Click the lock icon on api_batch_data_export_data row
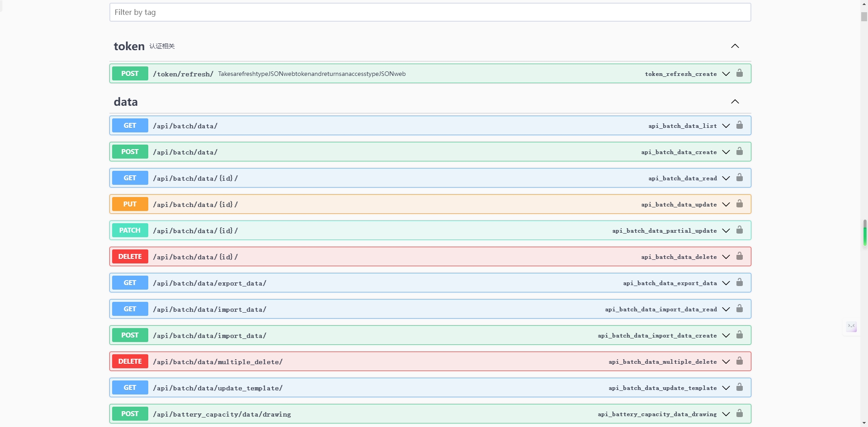This screenshot has height=427, width=868. pyautogui.click(x=740, y=282)
